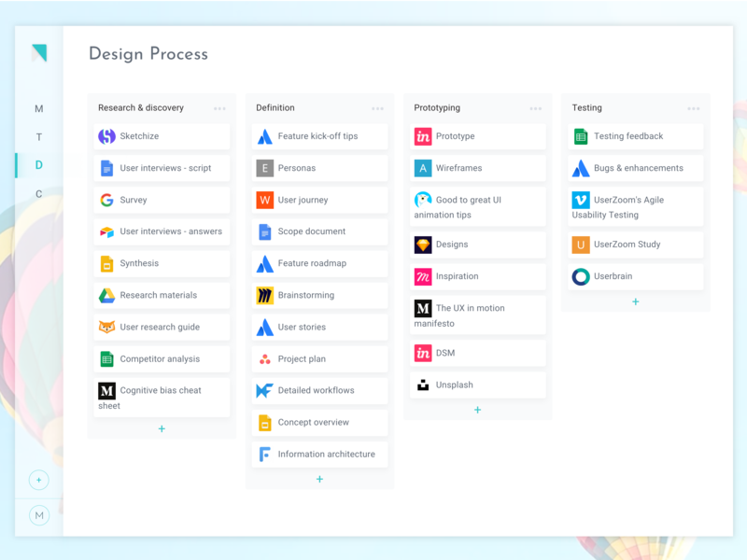The height and width of the screenshot is (560, 747).
Task: Open the Sketchize purple icon
Action: pyautogui.click(x=106, y=136)
